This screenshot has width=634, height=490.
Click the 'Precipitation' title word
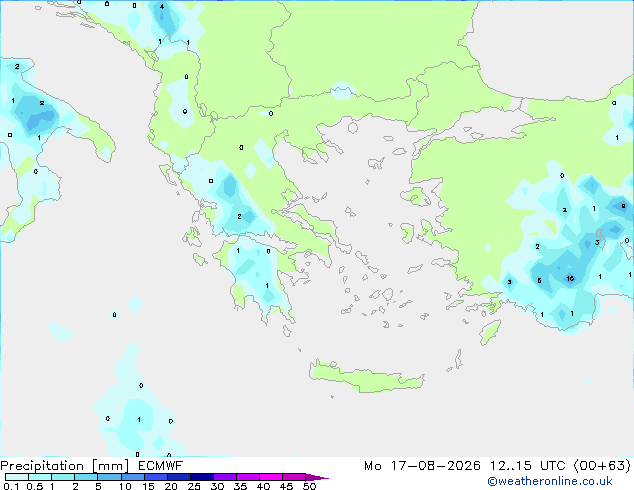point(42,466)
